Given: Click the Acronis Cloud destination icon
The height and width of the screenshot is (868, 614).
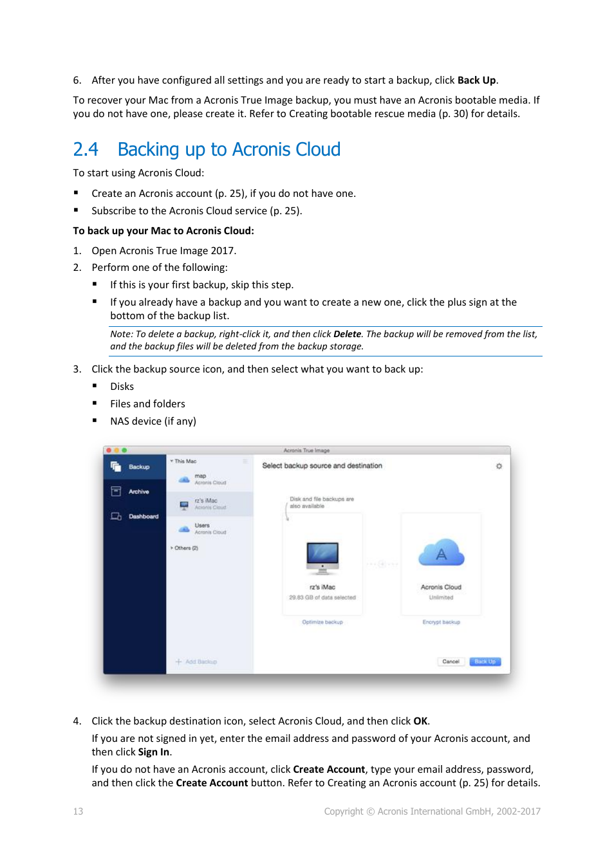Looking at the screenshot, I should (x=442, y=553).
